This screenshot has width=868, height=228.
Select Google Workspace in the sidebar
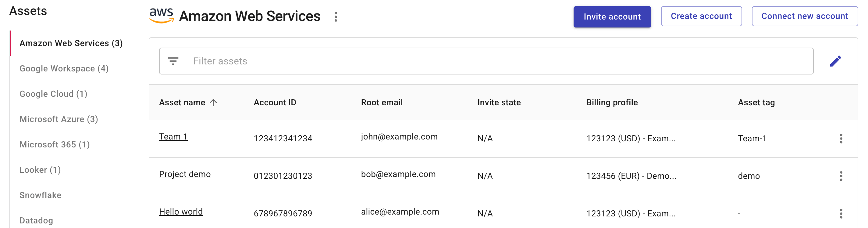point(64,68)
